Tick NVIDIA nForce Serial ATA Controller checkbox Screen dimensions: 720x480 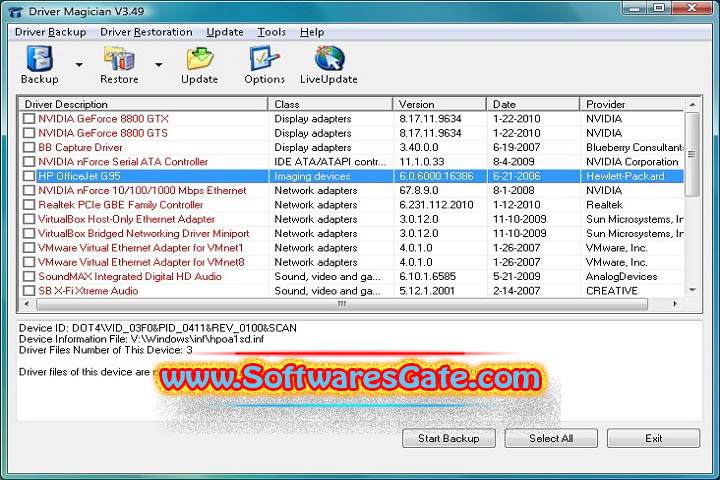(x=29, y=162)
